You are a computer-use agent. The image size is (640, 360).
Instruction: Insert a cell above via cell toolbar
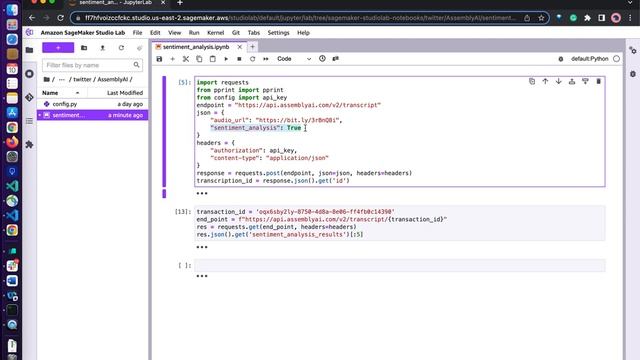tap(572, 81)
